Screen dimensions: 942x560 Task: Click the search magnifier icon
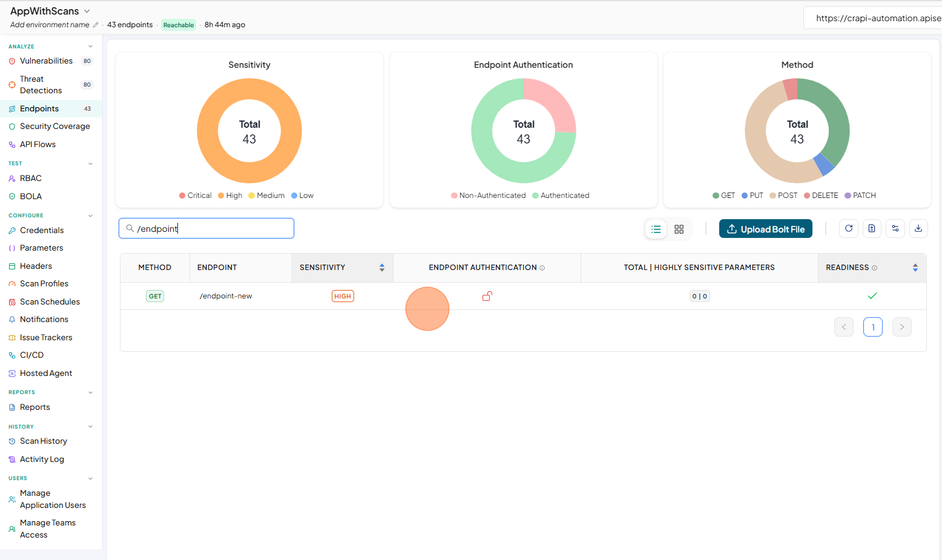click(x=130, y=228)
